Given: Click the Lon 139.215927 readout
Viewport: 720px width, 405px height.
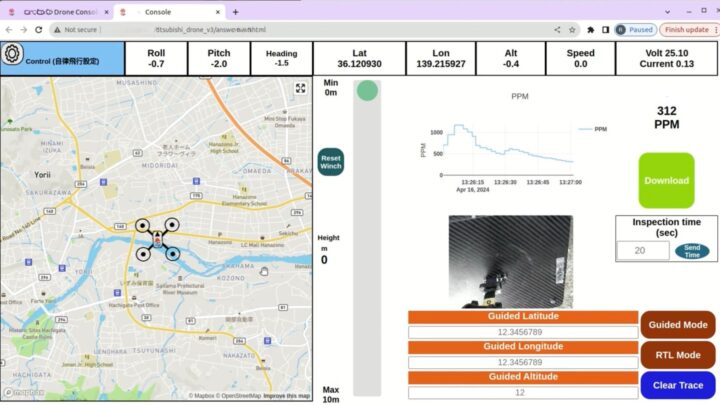Looking at the screenshot, I should 441,58.
